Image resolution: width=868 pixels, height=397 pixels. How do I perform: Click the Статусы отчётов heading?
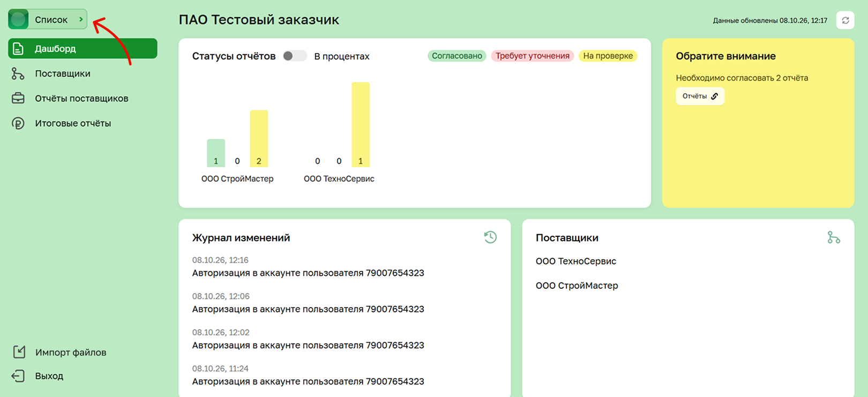pyautogui.click(x=234, y=56)
